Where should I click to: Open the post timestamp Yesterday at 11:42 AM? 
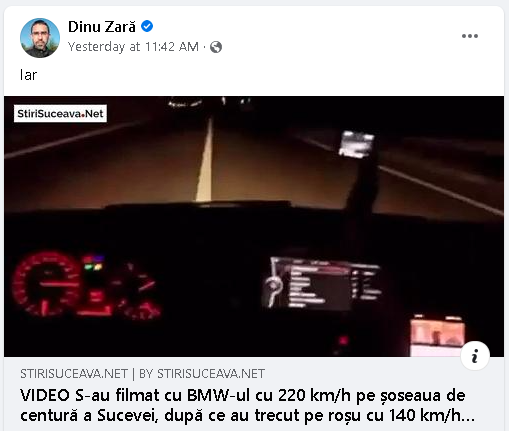click(133, 47)
